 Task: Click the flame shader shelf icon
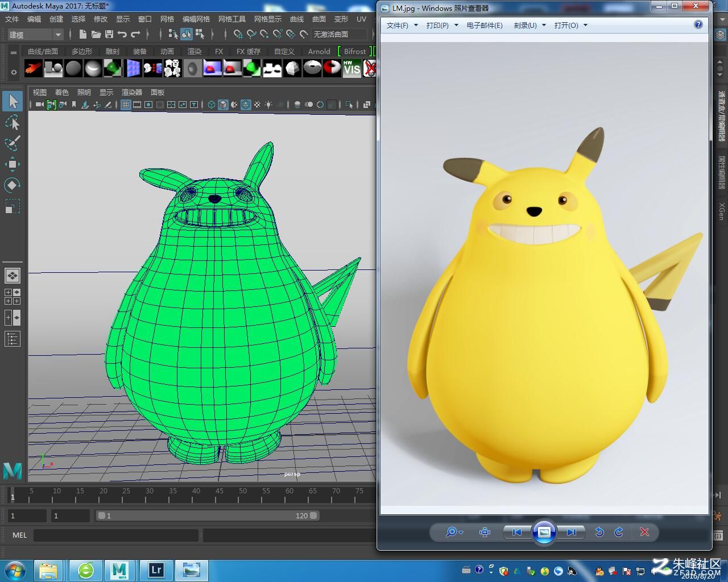pos(34,69)
